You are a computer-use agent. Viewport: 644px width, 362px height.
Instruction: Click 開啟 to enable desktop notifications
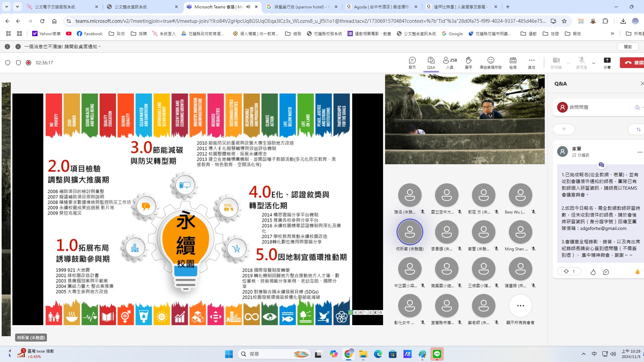click(x=628, y=47)
